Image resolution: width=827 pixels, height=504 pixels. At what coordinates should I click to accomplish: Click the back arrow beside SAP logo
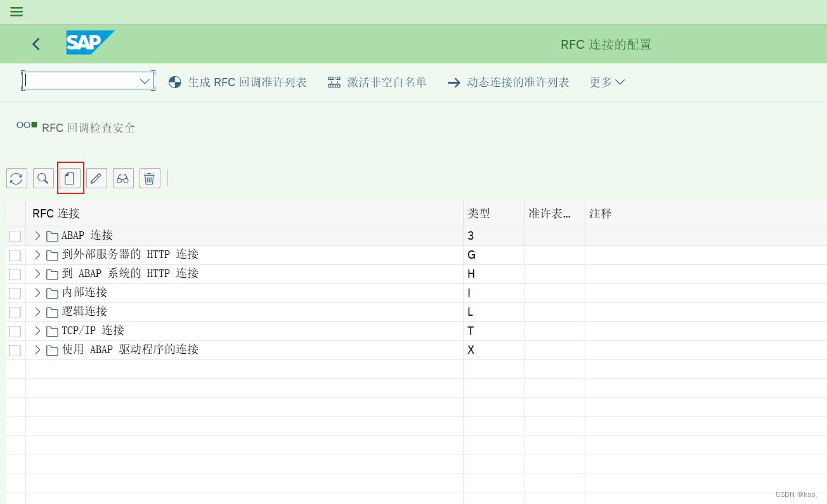pos(36,44)
